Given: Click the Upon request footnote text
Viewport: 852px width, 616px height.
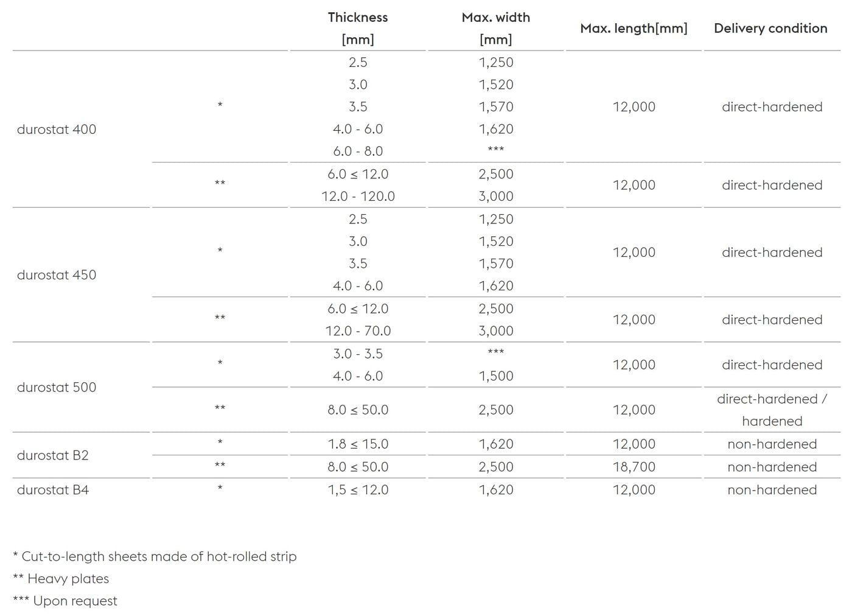Looking at the screenshot, I should point(66,601).
